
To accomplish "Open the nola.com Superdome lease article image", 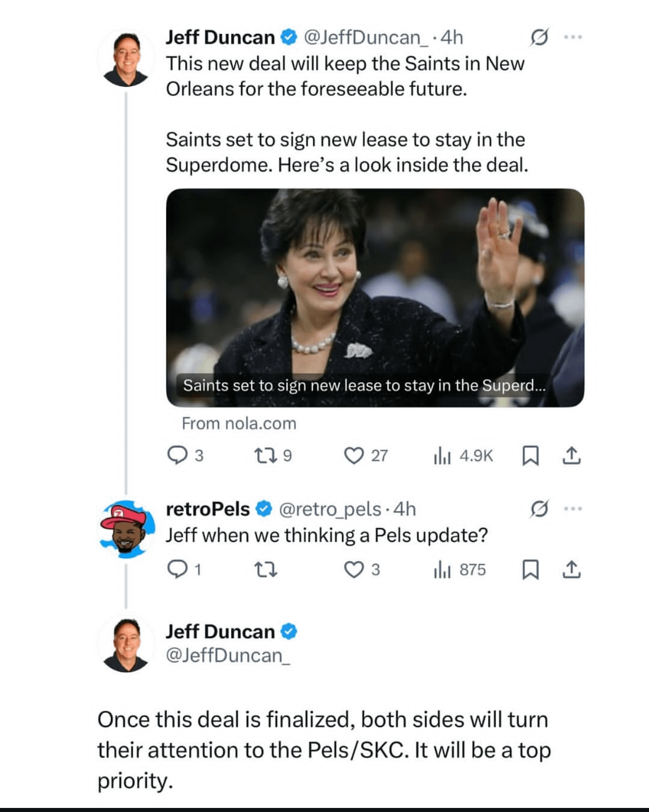I will coord(375,297).
